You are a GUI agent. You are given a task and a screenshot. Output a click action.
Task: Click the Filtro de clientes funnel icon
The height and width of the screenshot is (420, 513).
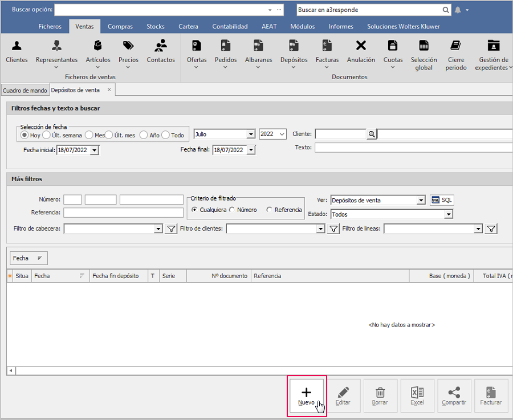(x=333, y=229)
